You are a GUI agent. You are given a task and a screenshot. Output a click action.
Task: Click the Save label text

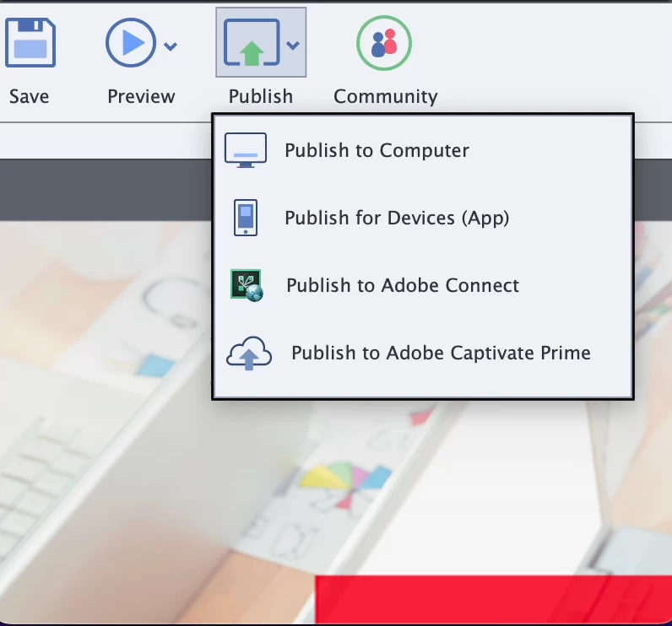30,96
